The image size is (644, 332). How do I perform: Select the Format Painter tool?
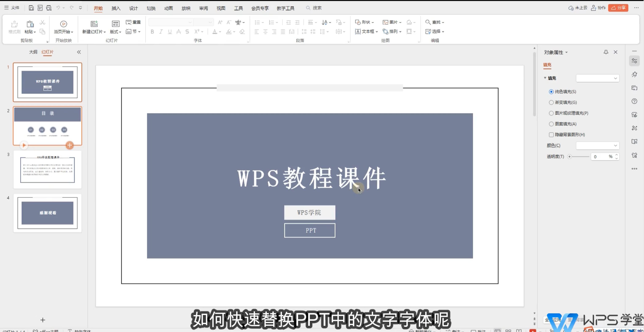(14, 27)
